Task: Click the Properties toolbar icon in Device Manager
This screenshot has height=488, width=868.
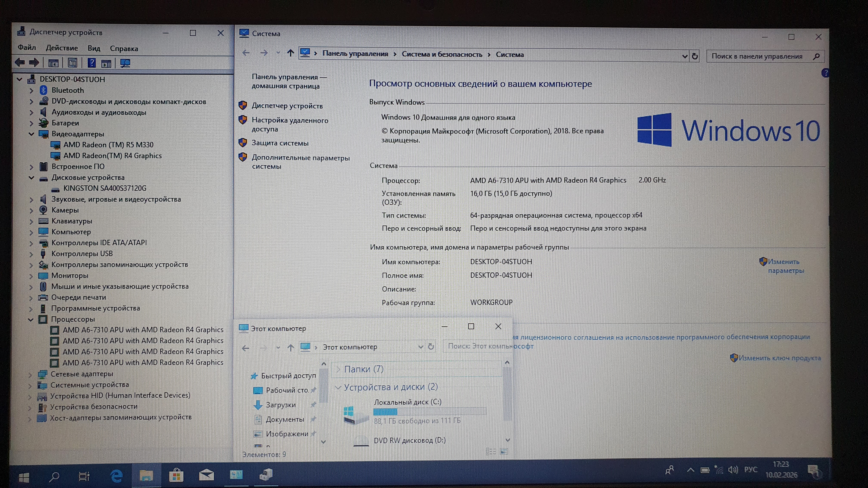Action: (x=73, y=63)
